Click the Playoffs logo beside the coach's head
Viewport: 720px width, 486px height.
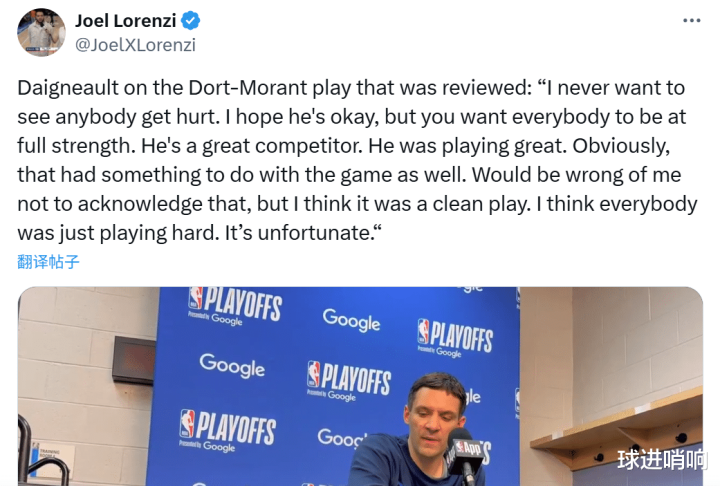349,381
